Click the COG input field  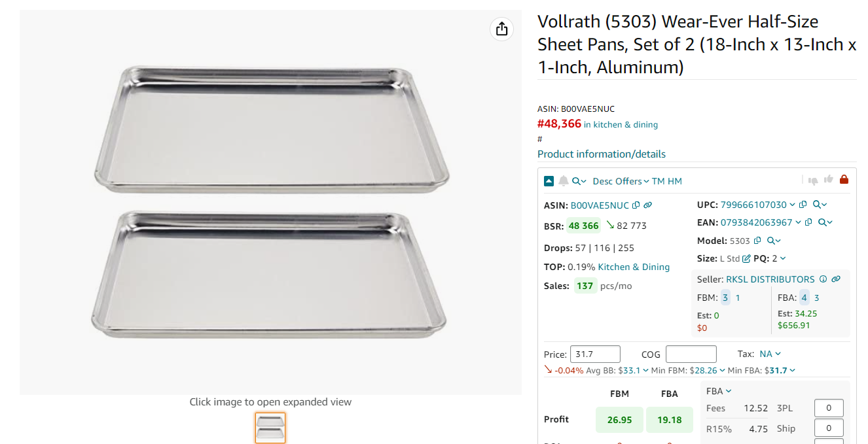(x=691, y=354)
